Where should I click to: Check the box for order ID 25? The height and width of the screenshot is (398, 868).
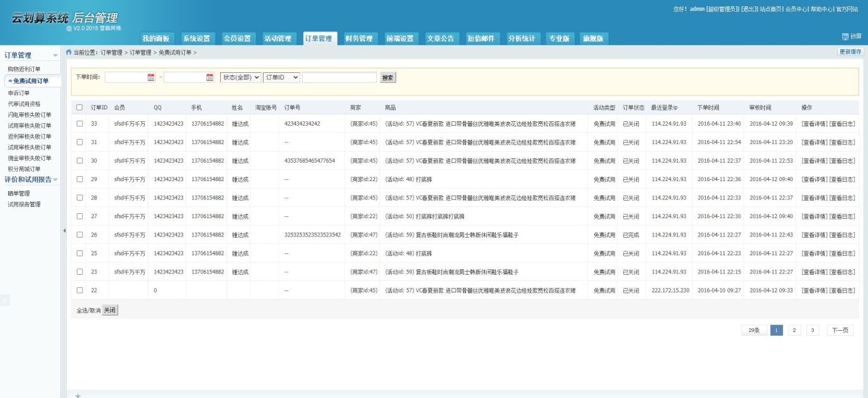(79, 253)
